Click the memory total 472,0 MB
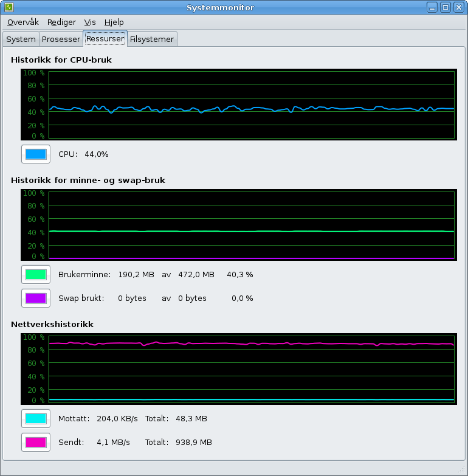The width and height of the screenshot is (468, 476). 196,275
